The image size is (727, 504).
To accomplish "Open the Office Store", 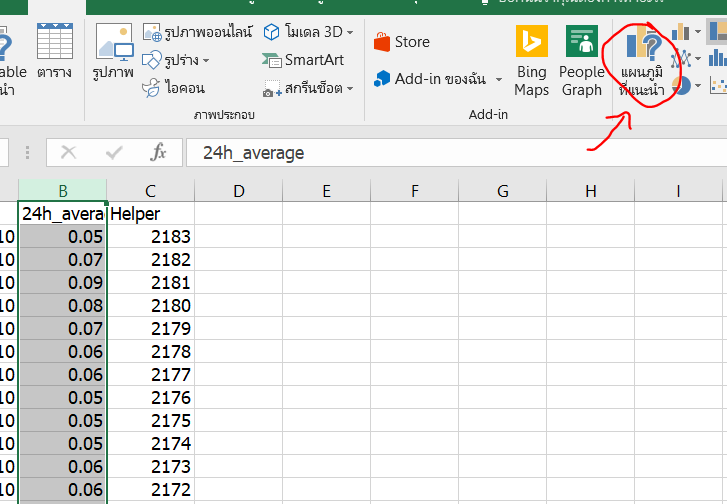I will pos(401,42).
